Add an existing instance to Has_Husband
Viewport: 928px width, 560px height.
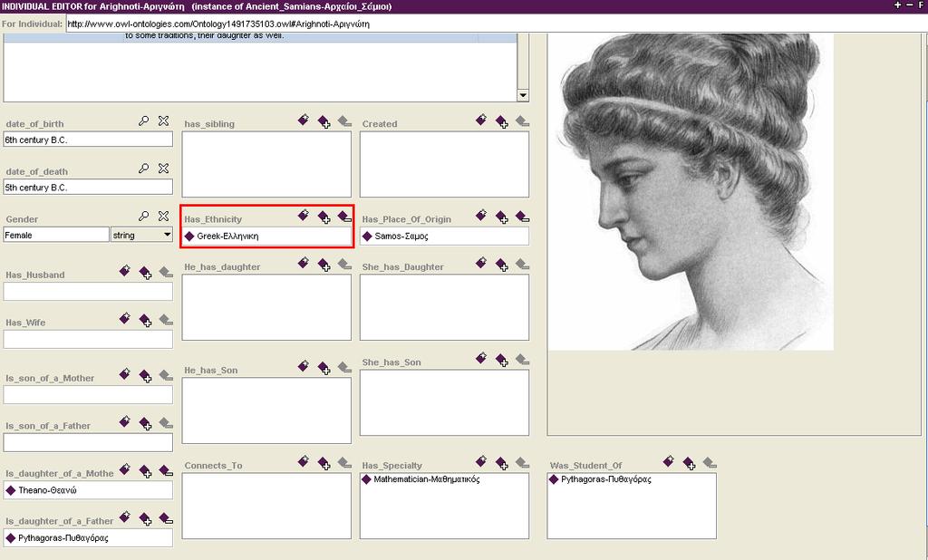coord(146,273)
